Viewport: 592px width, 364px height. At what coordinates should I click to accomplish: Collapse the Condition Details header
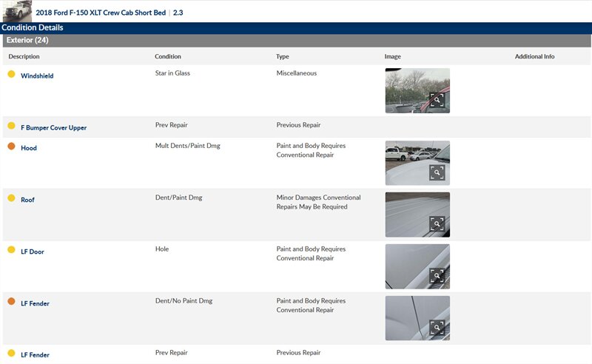(32, 27)
